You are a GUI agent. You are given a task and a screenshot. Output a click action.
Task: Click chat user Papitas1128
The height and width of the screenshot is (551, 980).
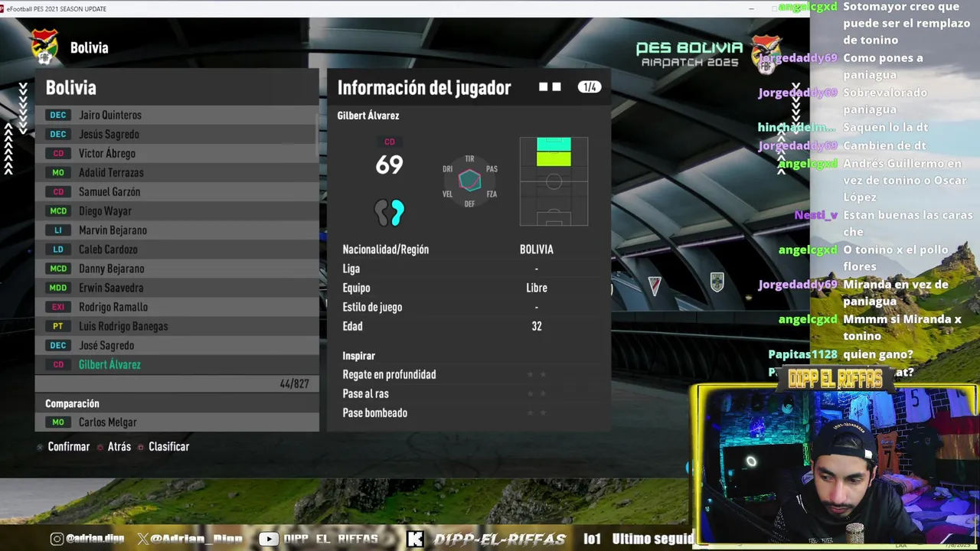pyautogui.click(x=802, y=354)
